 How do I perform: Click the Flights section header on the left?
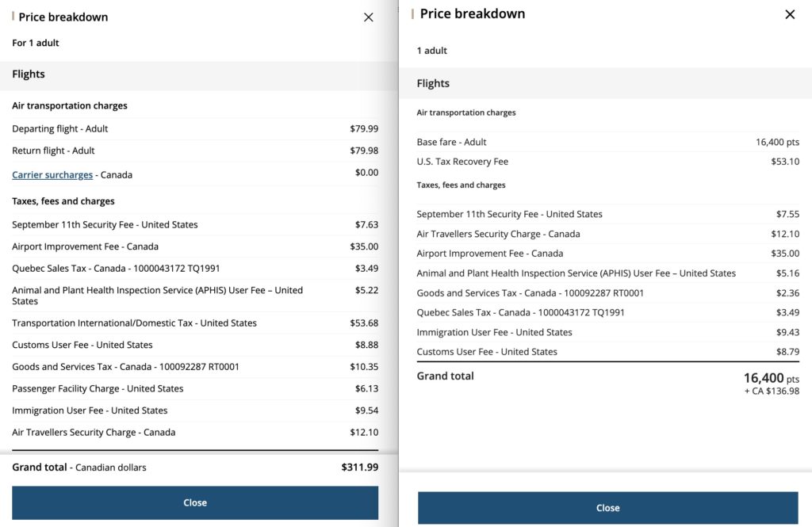tap(29, 74)
